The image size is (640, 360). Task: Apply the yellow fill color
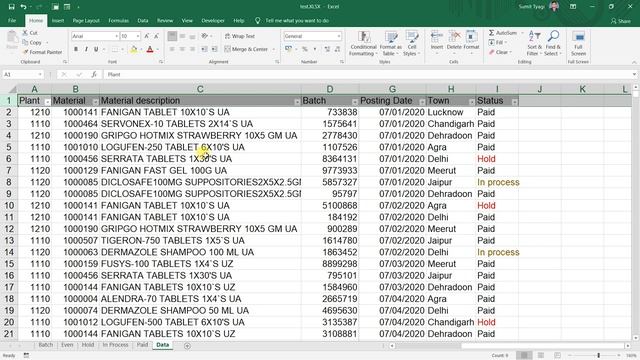point(133,49)
